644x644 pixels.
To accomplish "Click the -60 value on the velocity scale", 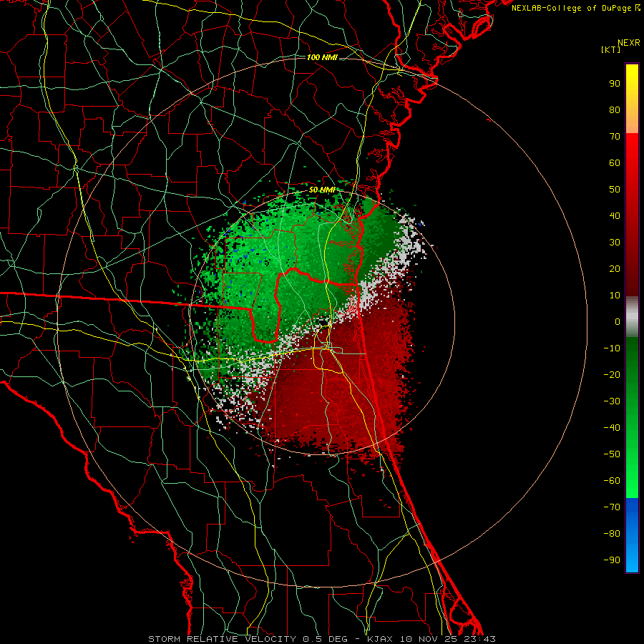I will (612, 481).
